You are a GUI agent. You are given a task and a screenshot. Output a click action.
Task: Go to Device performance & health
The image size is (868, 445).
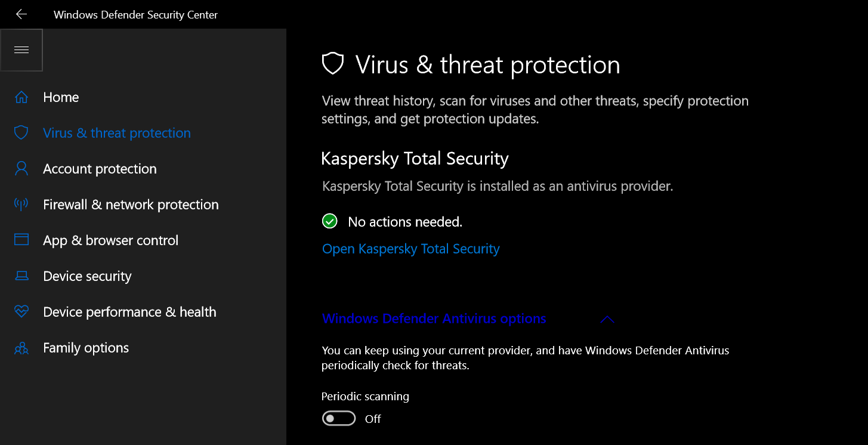click(x=129, y=312)
